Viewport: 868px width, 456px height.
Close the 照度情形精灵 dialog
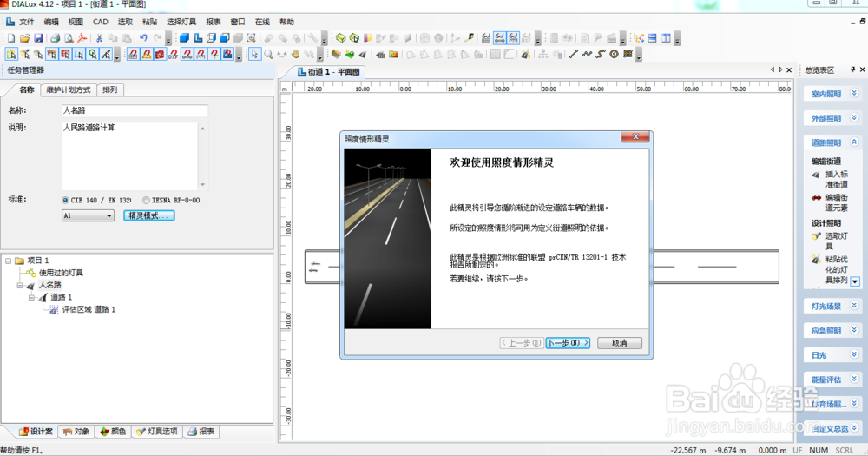coord(635,137)
